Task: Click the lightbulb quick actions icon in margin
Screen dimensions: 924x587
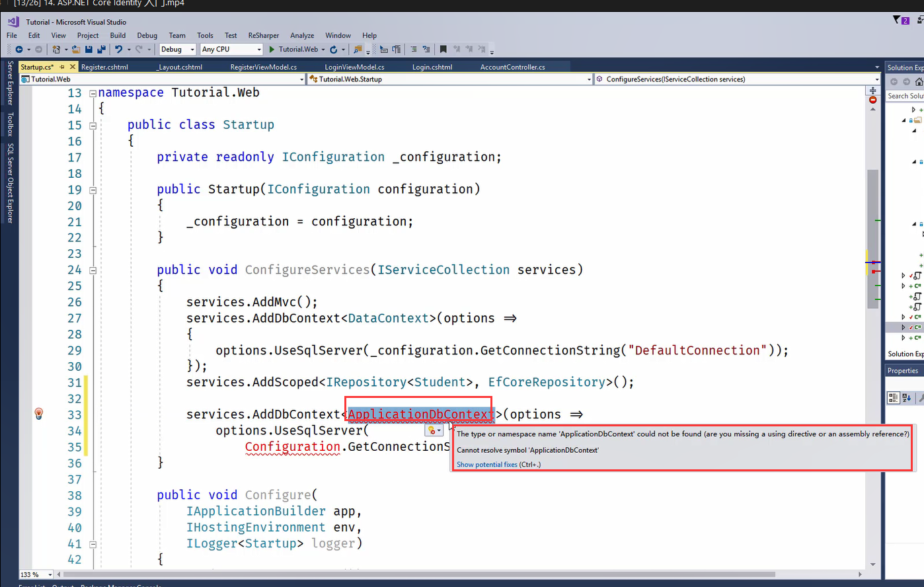Action: [38, 414]
